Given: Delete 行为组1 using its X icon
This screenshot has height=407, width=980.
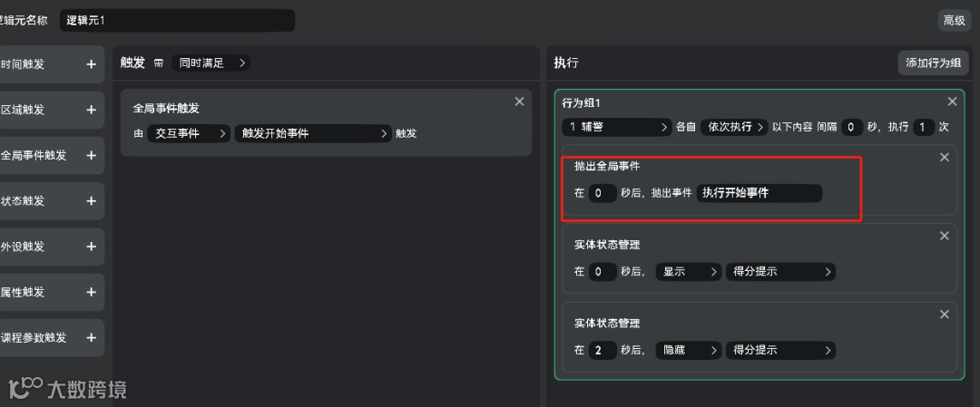Looking at the screenshot, I should 952,102.
